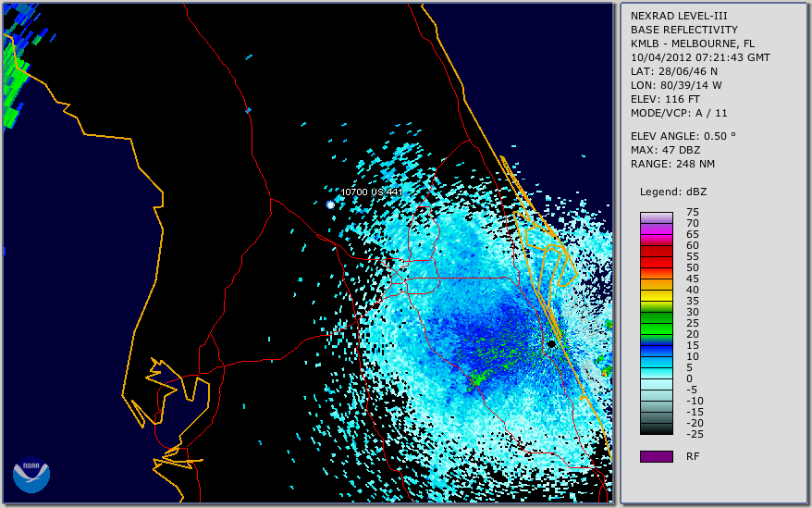Click the "KMLB - MELBOURNE, FL" station text
The height and width of the screenshot is (508, 812).
pos(693,43)
